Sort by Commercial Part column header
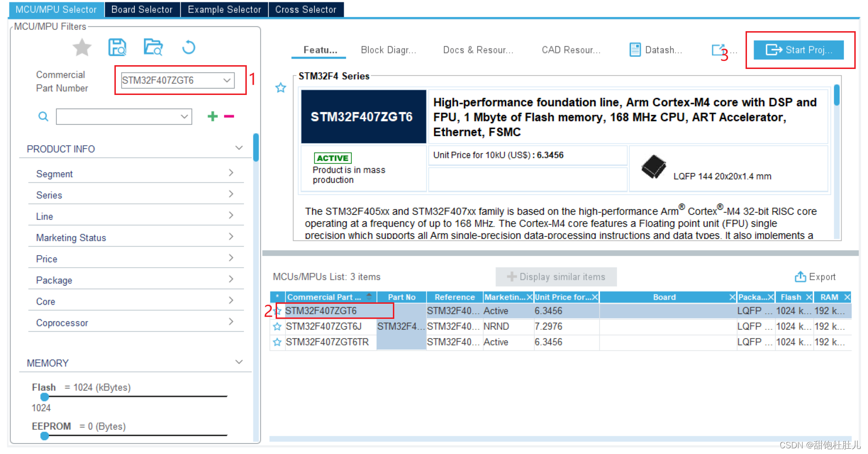Screen dimensions: 868x454 (330, 297)
